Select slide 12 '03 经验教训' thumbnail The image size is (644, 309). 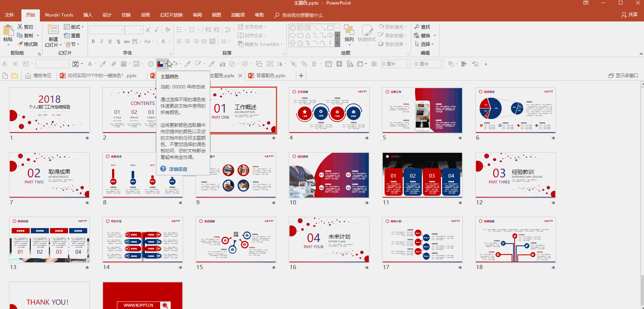tap(516, 175)
